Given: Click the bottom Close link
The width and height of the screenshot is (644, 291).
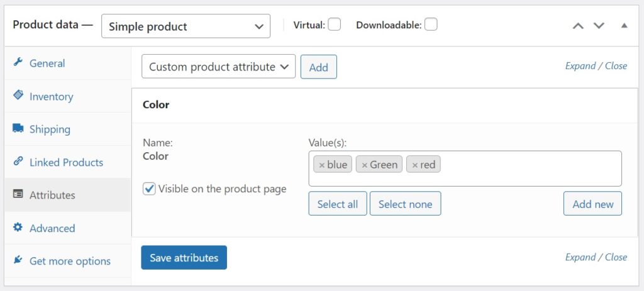Looking at the screenshot, I should [616, 257].
